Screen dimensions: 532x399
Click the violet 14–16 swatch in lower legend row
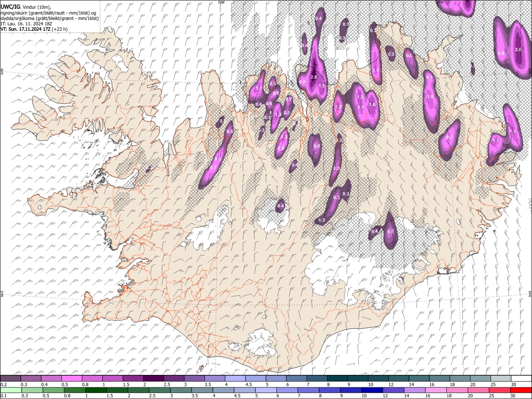pos(414,390)
